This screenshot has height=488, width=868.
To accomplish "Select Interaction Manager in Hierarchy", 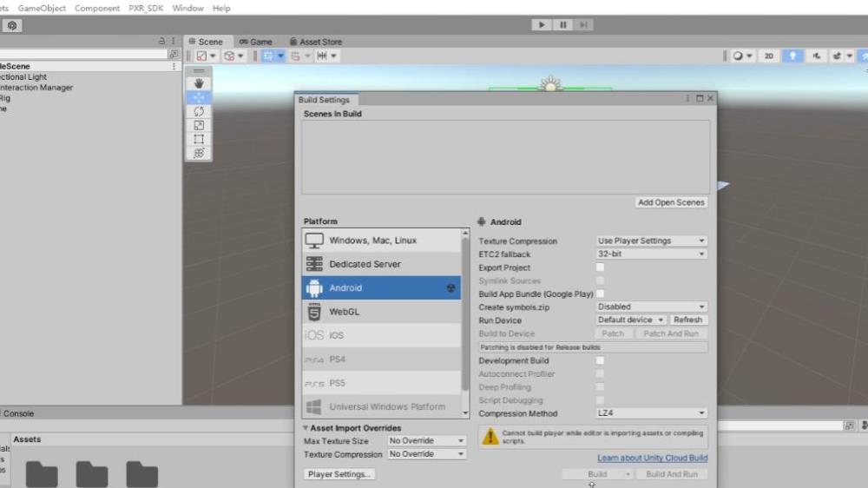I will point(36,88).
